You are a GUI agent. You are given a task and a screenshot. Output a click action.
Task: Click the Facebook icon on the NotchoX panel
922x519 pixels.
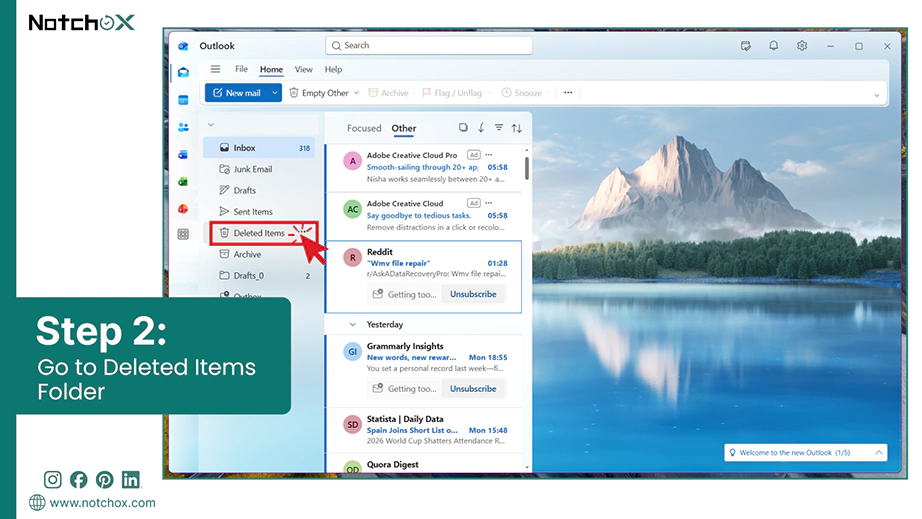[78, 480]
